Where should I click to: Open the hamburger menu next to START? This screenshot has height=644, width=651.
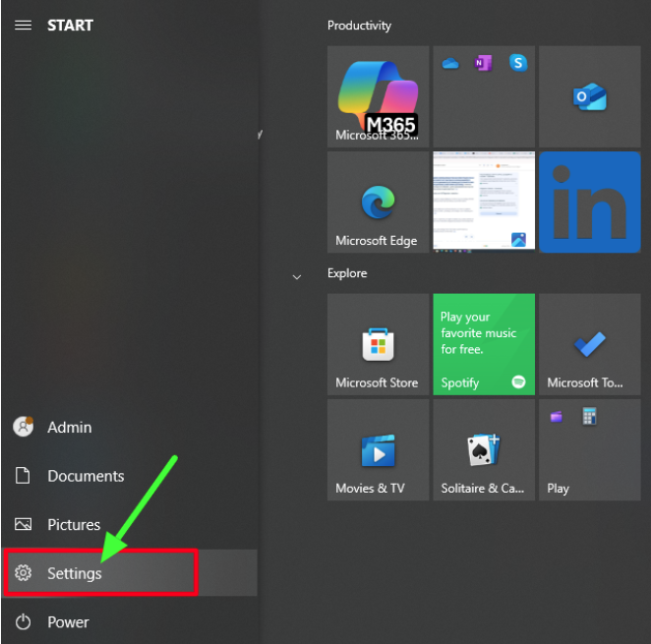point(23,26)
